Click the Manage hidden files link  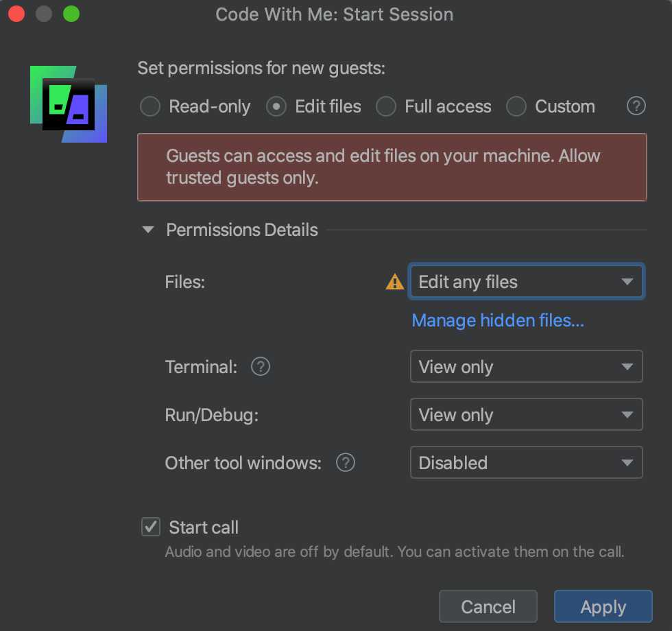click(x=498, y=320)
